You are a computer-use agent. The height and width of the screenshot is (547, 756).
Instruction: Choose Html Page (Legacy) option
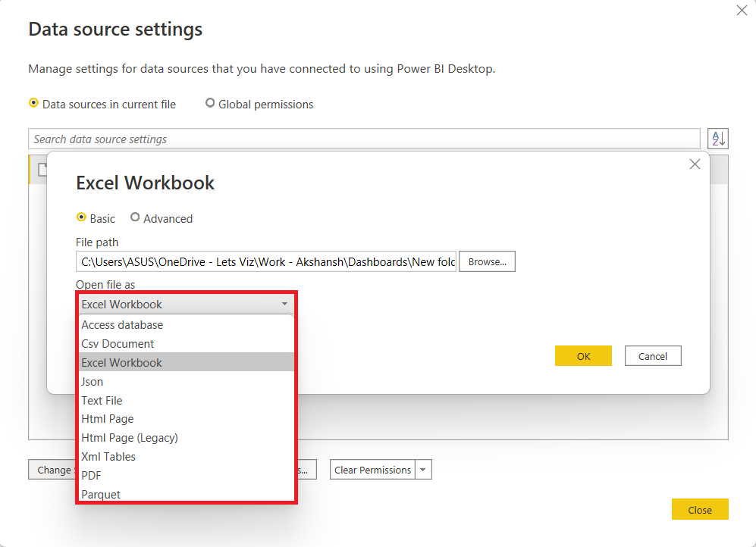129,437
